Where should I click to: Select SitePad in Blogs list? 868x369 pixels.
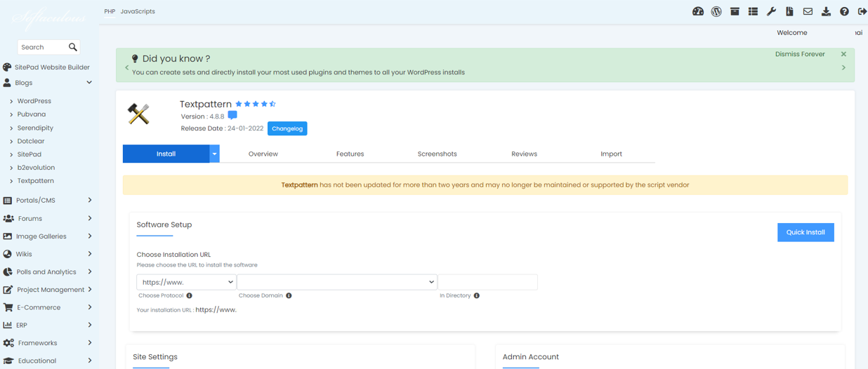[29, 154]
